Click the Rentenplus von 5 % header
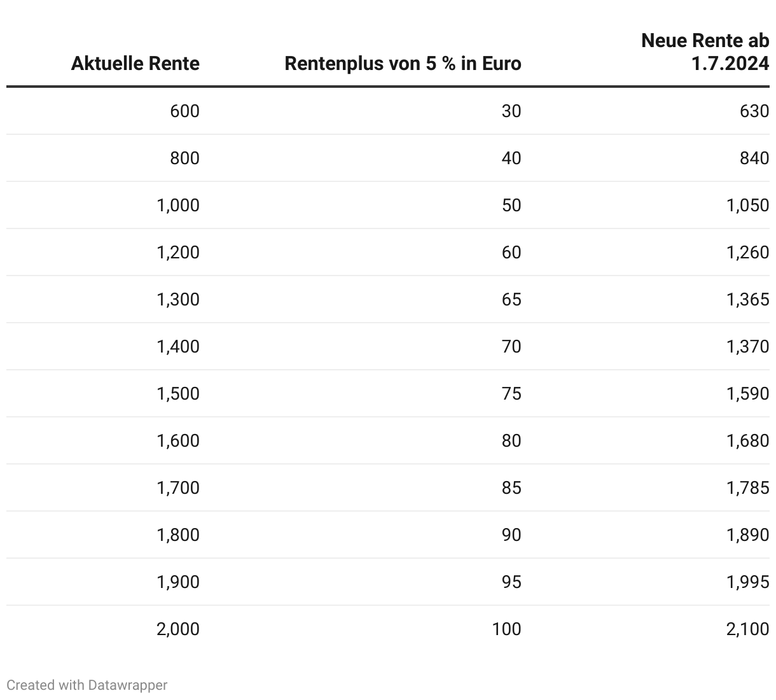 pos(403,64)
